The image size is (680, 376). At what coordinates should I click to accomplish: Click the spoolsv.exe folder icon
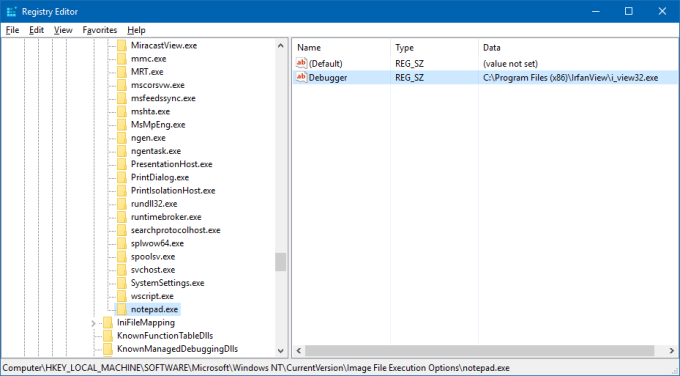tap(122, 257)
